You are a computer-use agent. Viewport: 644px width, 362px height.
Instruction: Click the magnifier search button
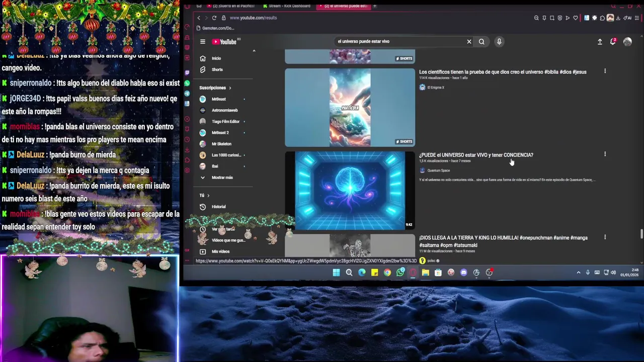tap(481, 42)
